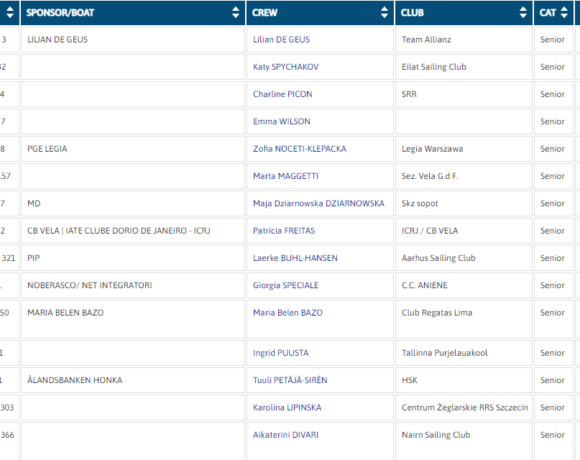Select club cell Legia Warszawa

464,149
